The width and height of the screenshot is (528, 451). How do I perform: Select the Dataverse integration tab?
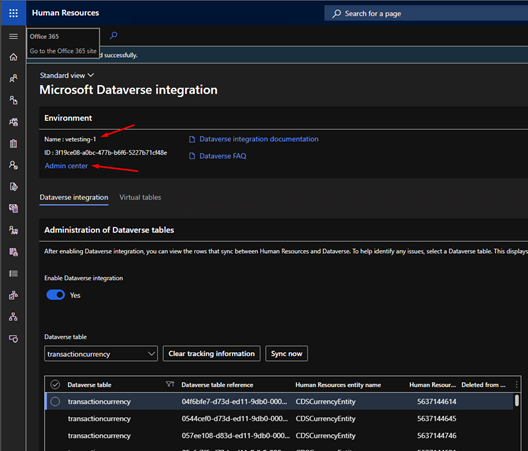pyautogui.click(x=74, y=197)
